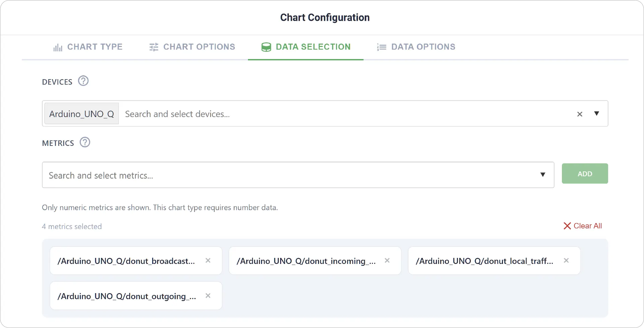This screenshot has height=328, width=644.
Task: Switch to the Chart Options tab
Action: pos(192,47)
